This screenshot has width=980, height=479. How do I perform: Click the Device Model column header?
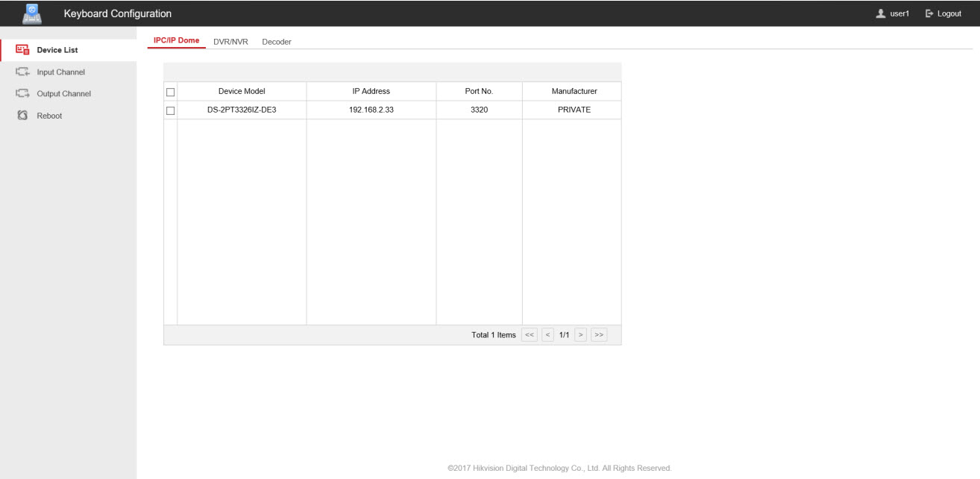coord(242,91)
